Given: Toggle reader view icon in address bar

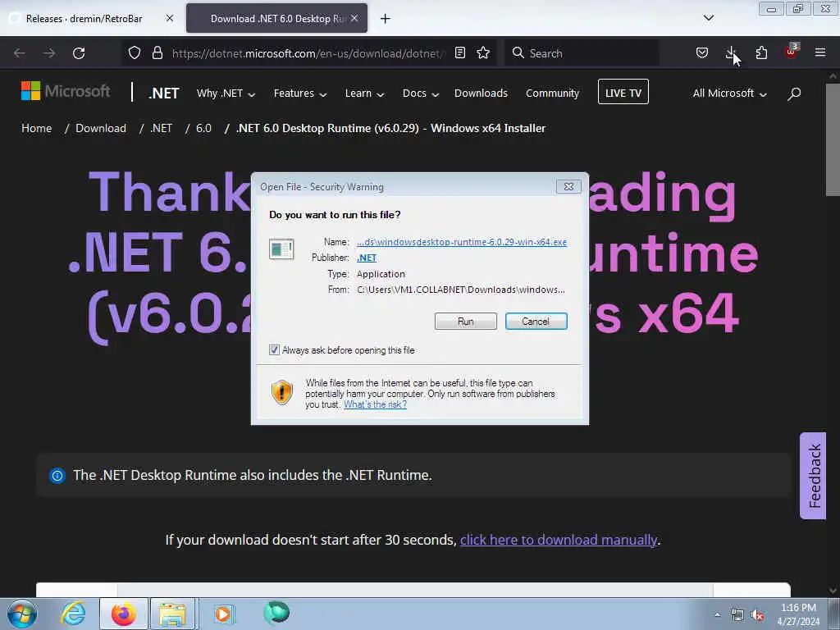Looking at the screenshot, I should [460, 52].
